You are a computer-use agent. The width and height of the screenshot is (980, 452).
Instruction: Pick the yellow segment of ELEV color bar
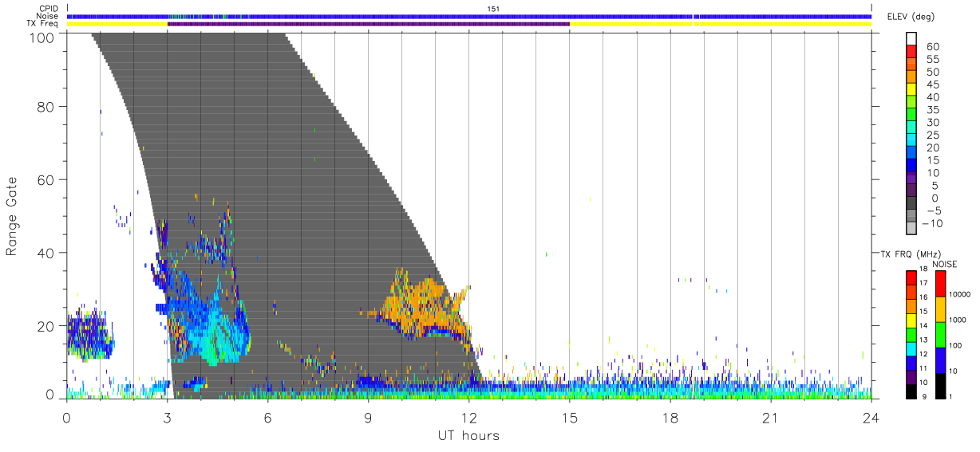[x=911, y=89]
